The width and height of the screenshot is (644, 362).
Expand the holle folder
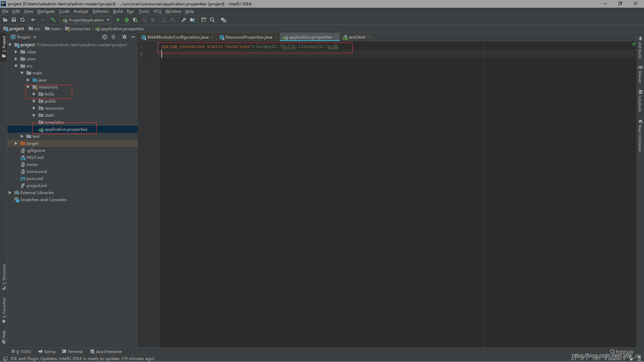(x=34, y=94)
